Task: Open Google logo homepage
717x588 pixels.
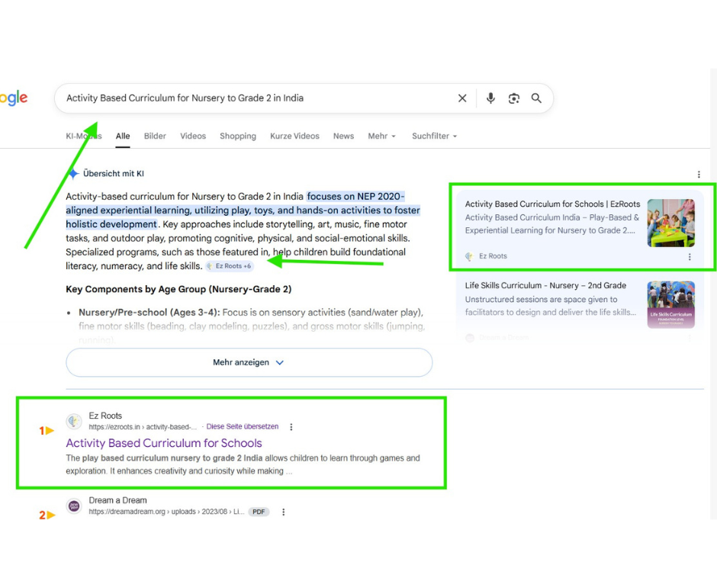Action: (14, 98)
